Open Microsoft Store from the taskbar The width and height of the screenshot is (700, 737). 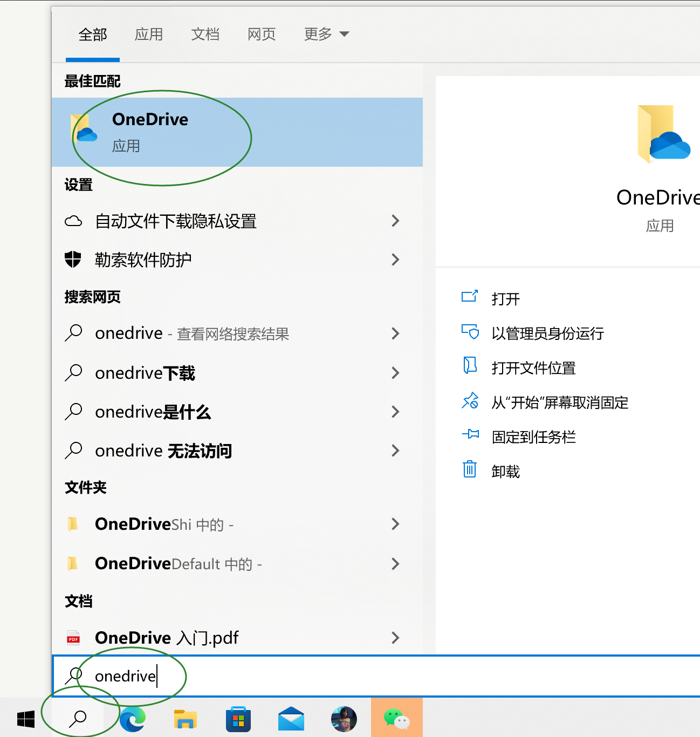coord(238,718)
